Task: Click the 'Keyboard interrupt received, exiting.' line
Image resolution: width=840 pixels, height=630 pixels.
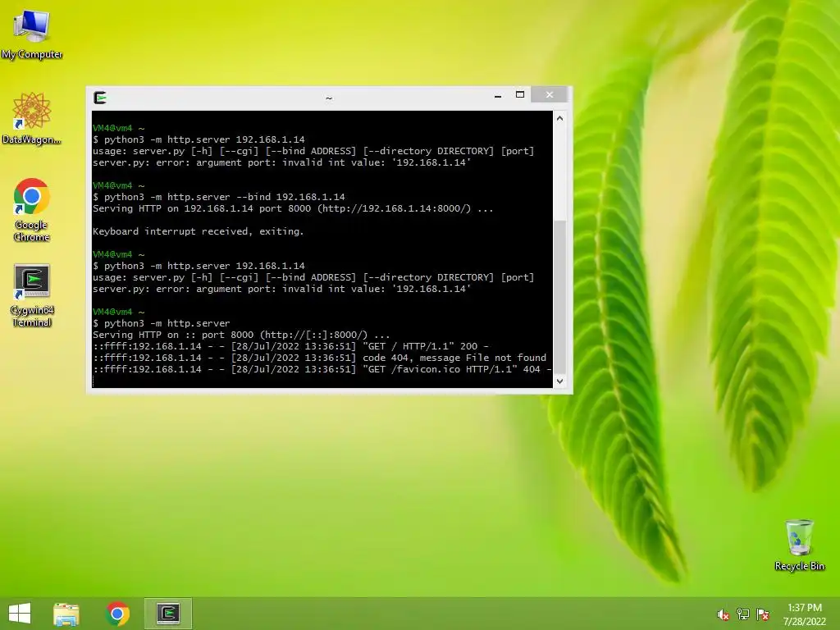Action: click(x=199, y=231)
